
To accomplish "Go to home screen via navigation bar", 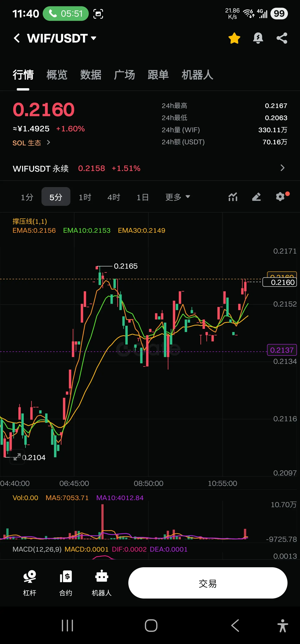I will point(151,625).
